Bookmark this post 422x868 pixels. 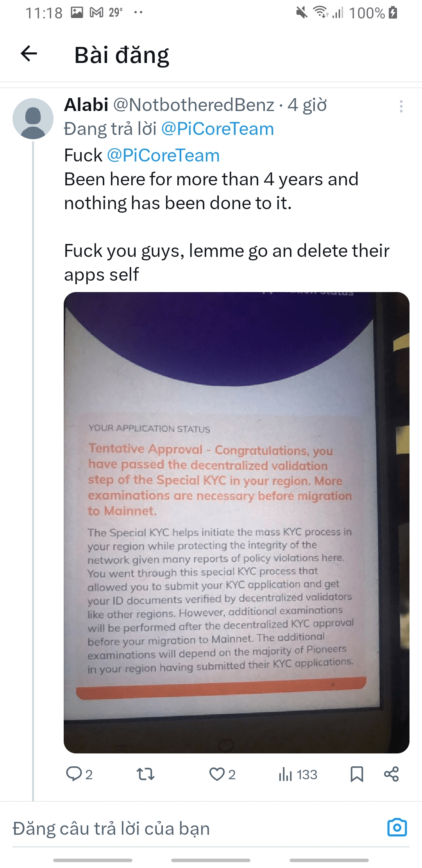click(x=357, y=774)
